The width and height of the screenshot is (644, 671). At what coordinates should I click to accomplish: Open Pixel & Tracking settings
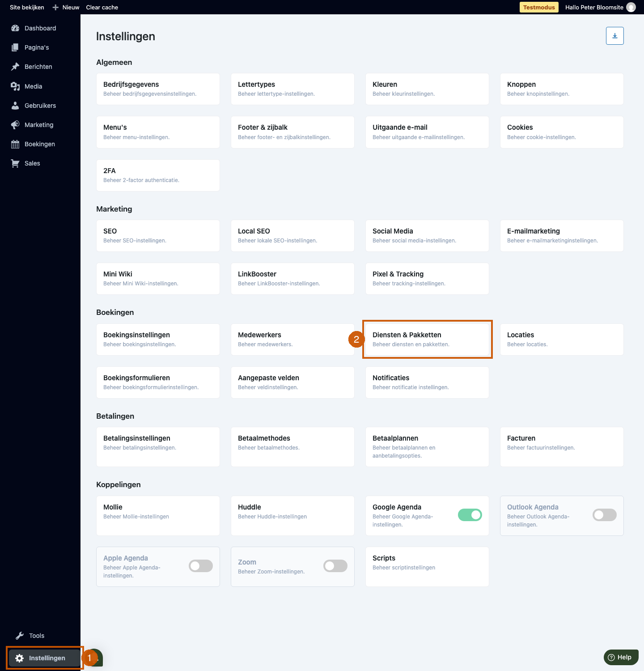point(427,279)
